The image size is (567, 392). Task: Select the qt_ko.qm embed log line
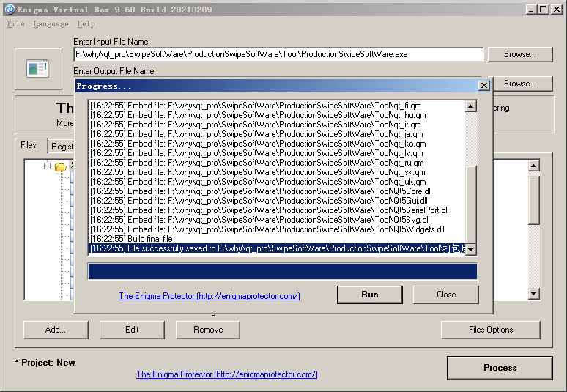pyautogui.click(x=277, y=144)
